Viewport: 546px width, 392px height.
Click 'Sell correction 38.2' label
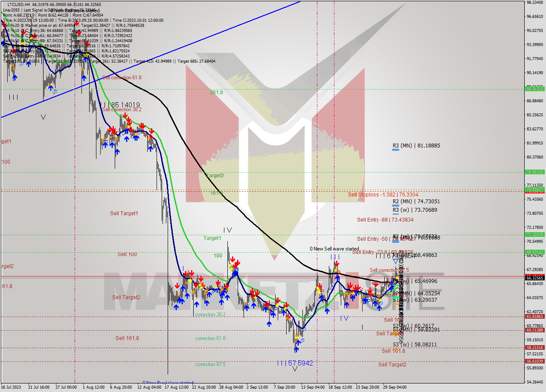[122, 110]
